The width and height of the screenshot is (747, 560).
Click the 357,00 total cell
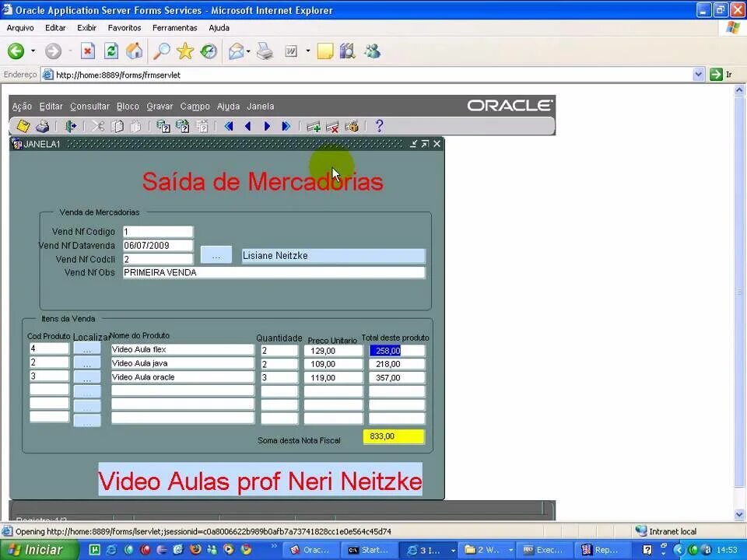(x=396, y=378)
